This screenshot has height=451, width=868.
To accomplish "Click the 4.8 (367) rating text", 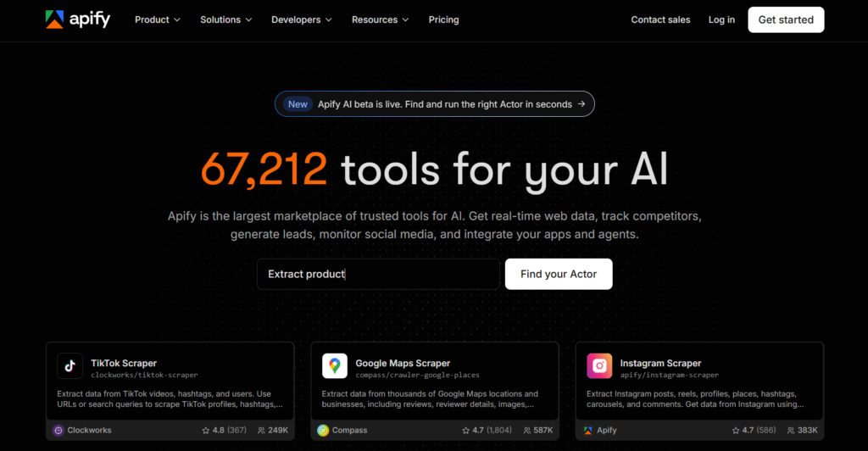I will point(229,430).
